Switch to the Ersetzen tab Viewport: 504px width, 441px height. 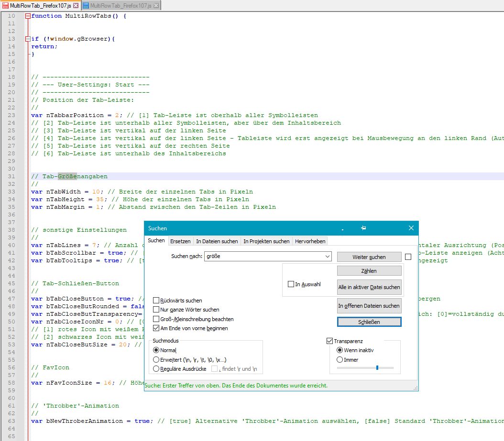coord(180,241)
